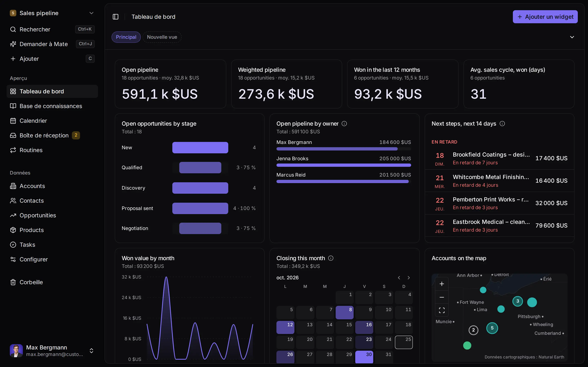This screenshot has width=588, height=367.
Task: Switch to the Principal view tab
Action: pos(126,37)
